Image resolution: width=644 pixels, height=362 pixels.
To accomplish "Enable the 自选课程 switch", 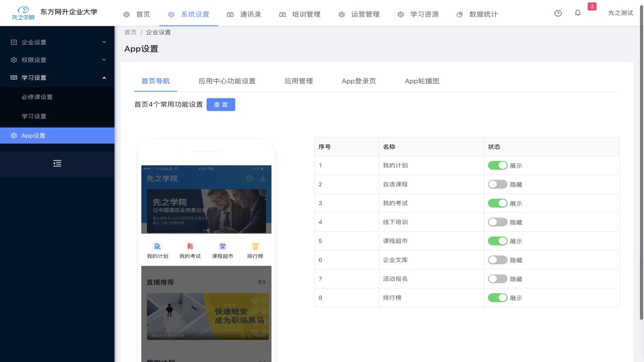I will coord(498,184).
